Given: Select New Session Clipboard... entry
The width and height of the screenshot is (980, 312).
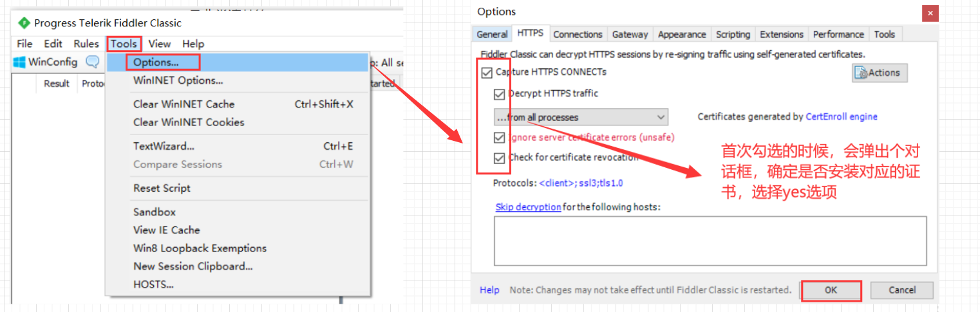Looking at the screenshot, I should coord(238,266).
